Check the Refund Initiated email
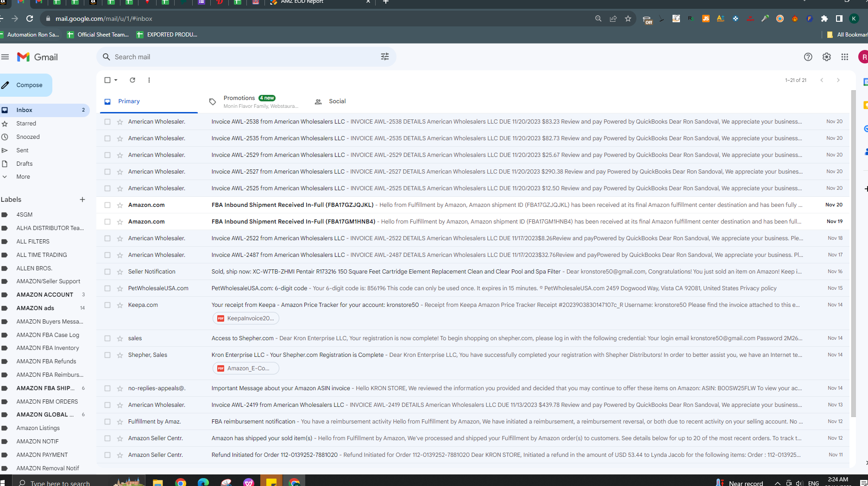This screenshot has height=486, width=868. [107, 455]
